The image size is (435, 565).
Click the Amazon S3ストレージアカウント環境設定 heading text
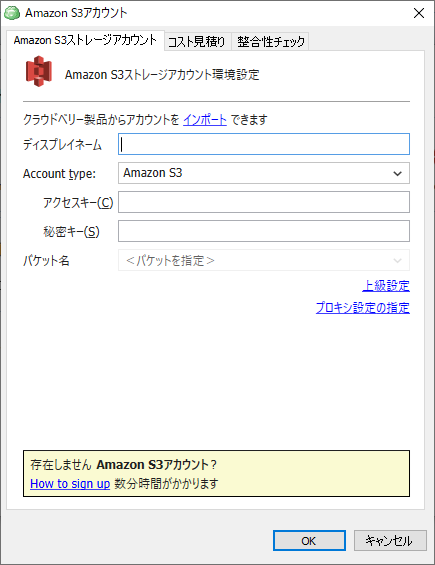[x=162, y=75]
